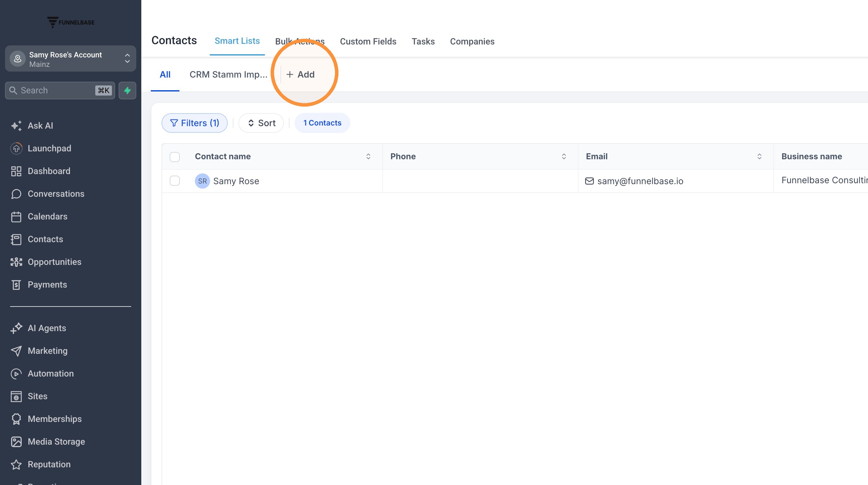Select the CRM Stamm Imp... smart list

(x=228, y=74)
